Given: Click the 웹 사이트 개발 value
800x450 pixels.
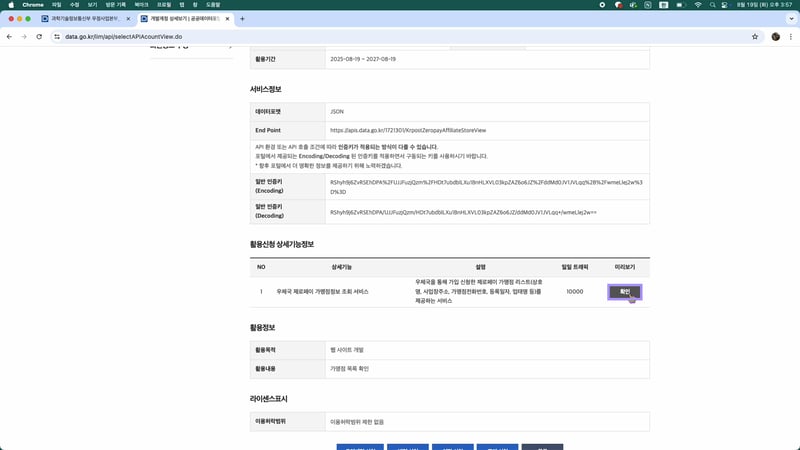Looking at the screenshot, I should [x=347, y=350].
